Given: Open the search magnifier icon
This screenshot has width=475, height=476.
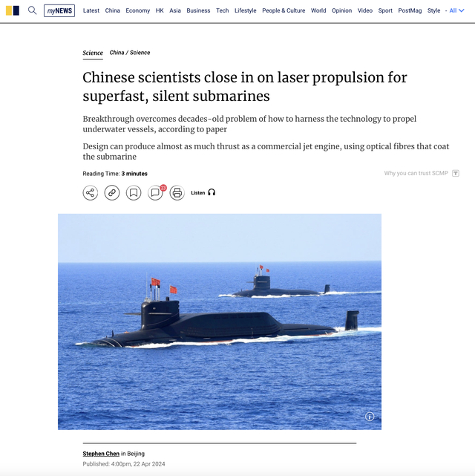Looking at the screenshot, I should pos(32,10).
